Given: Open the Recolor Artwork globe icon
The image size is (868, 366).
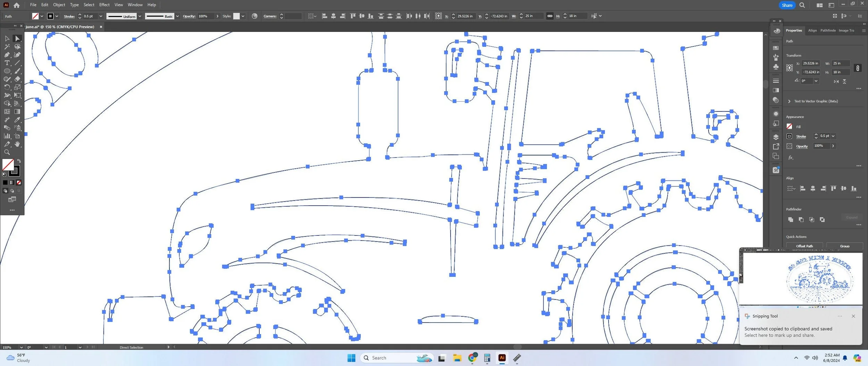Looking at the screenshot, I should point(254,16).
